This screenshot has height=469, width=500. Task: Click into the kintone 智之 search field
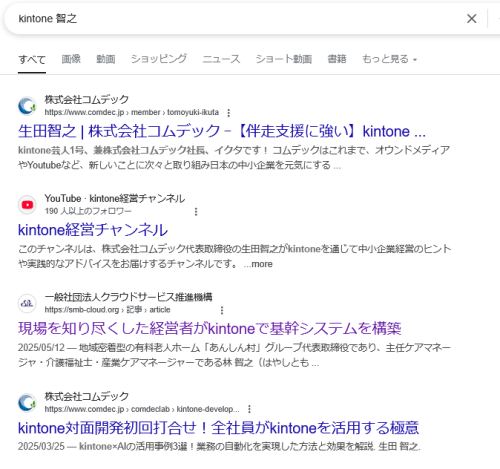(x=233, y=19)
